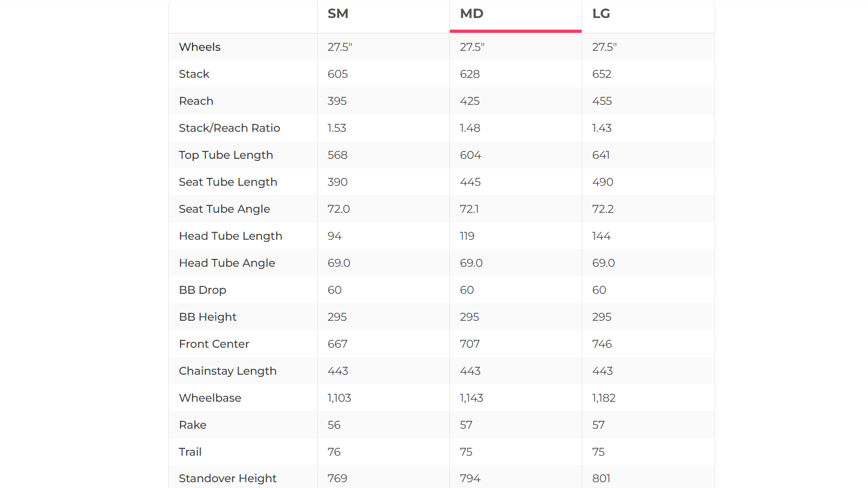Click the LG Stack value 652
Screen dimensions: 868x488
coord(602,74)
